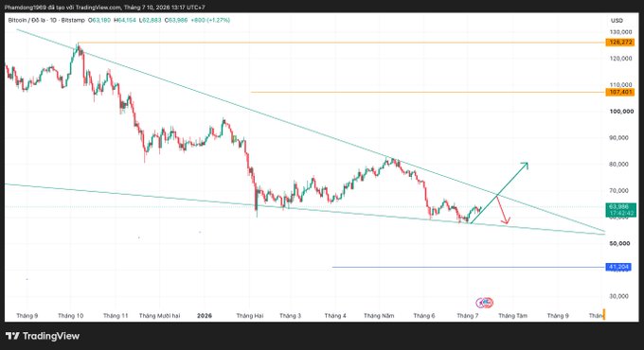Click the Tháng Mười hai time axis label

pos(159,316)
